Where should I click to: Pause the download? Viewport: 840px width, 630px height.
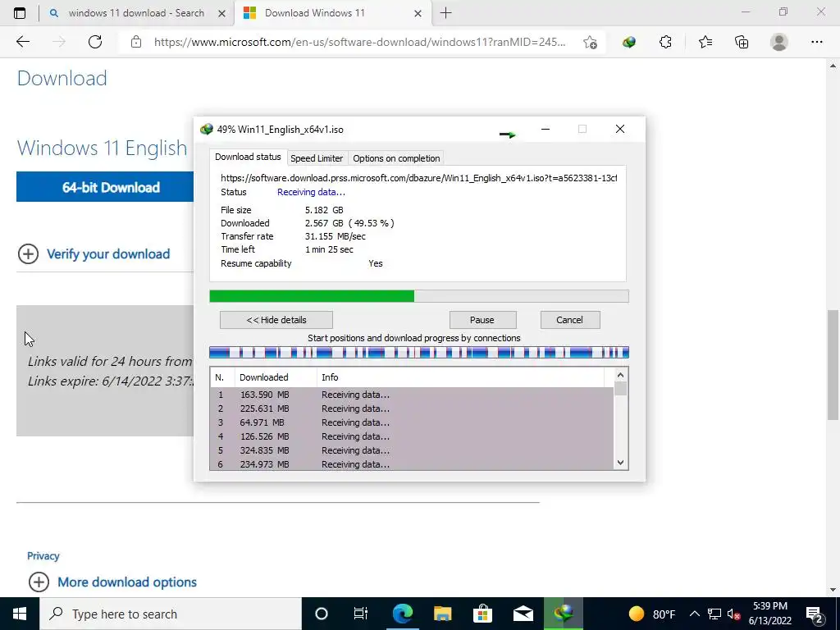[482, 320]
